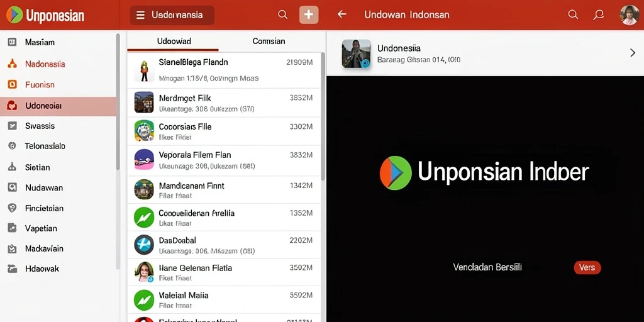Click the Nerdmget Filk app icon
644x322 pixels.
click(144, 103)
